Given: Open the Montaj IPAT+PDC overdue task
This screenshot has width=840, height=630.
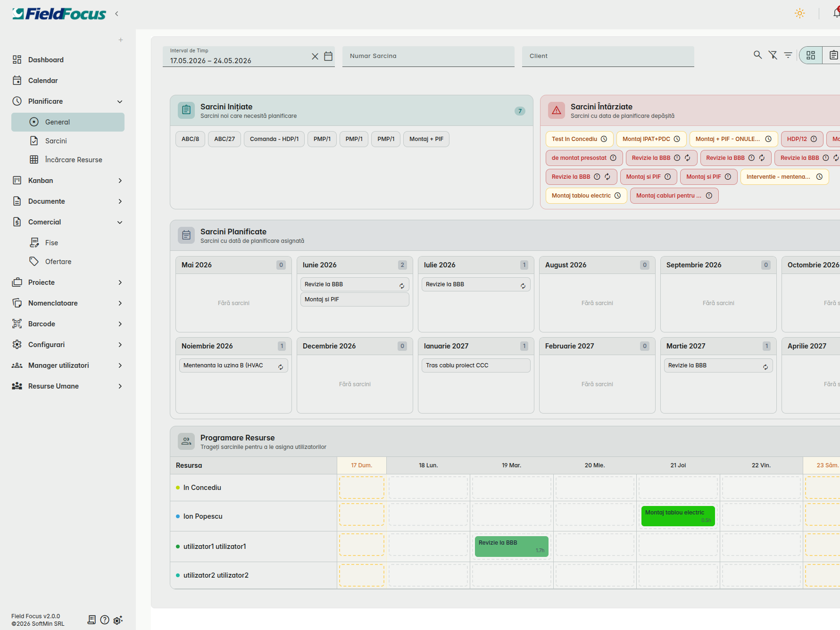Looking at the screenshot, I should pos(651,139).
